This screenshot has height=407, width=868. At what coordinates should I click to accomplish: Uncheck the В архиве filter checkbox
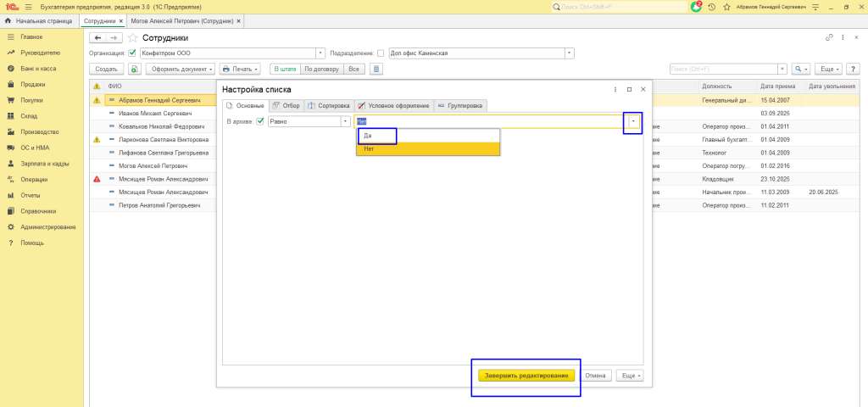[x=260, y=121]
